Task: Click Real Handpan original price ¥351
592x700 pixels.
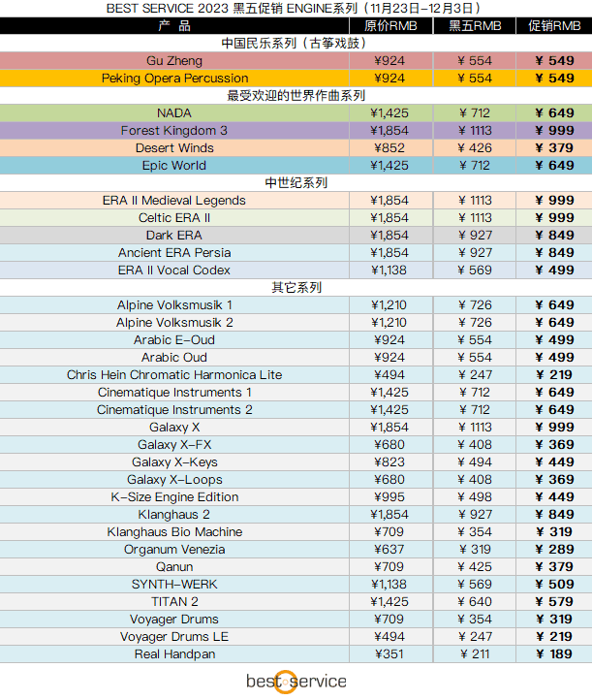Action: (389, 654)
